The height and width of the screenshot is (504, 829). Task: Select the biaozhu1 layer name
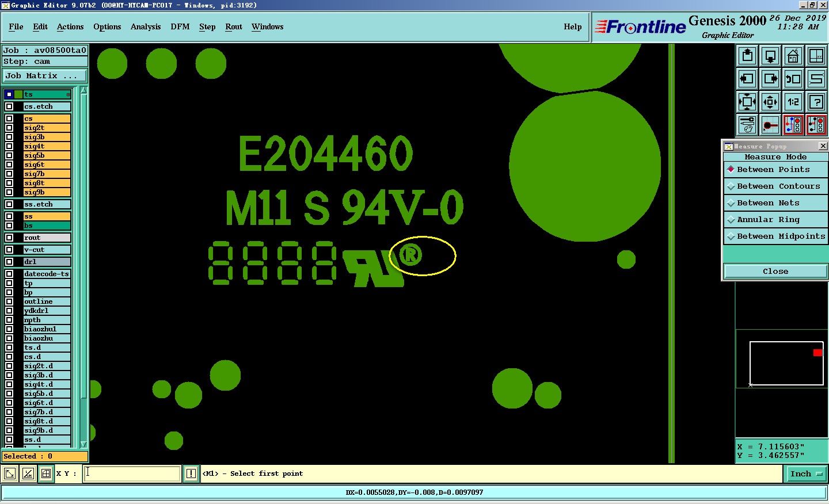pos(47,329)
